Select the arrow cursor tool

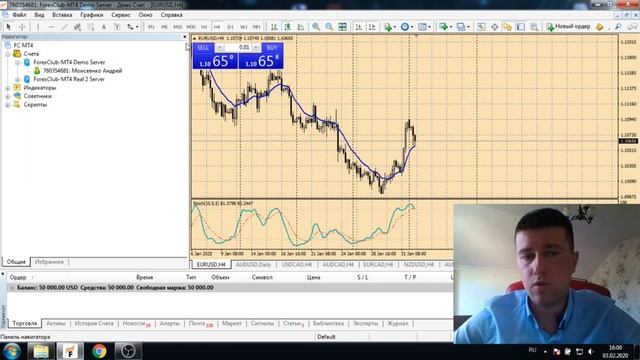tap(8, 27)
